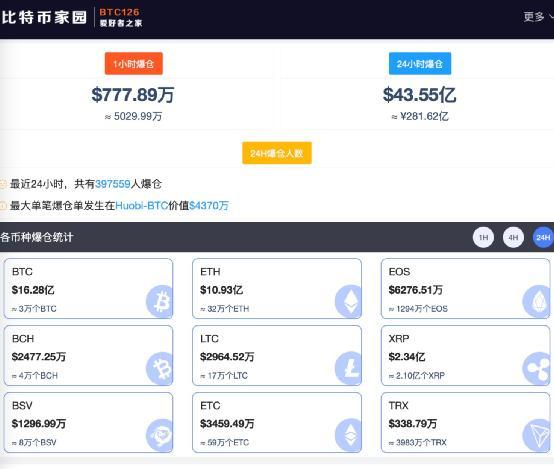554x469 pixels.
Task: Click the ≈ 59万个ETC text
Action: pyautogui.click(x=225, y=442)
